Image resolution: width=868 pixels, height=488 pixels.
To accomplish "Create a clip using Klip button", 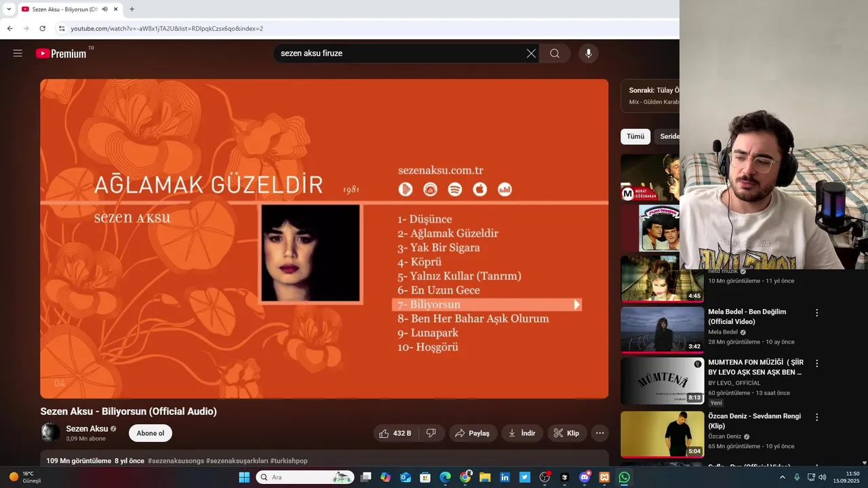I will [567, 433].
